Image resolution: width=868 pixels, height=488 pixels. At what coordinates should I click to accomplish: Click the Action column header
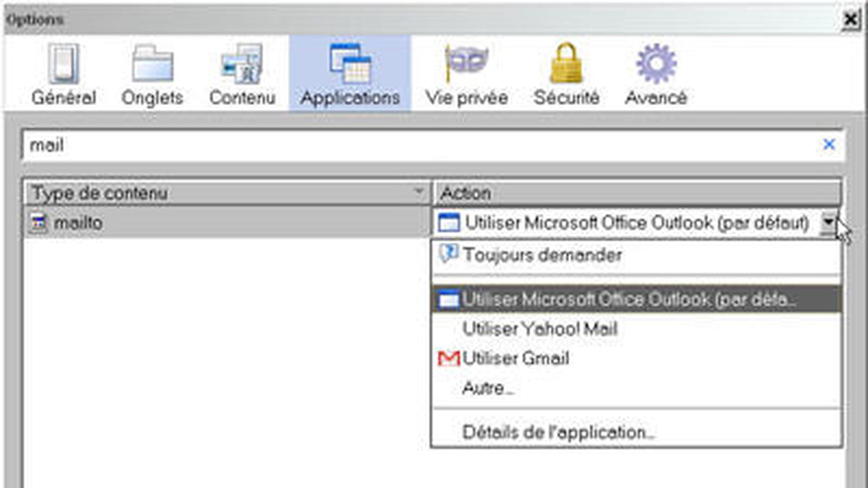pos(637,192)
